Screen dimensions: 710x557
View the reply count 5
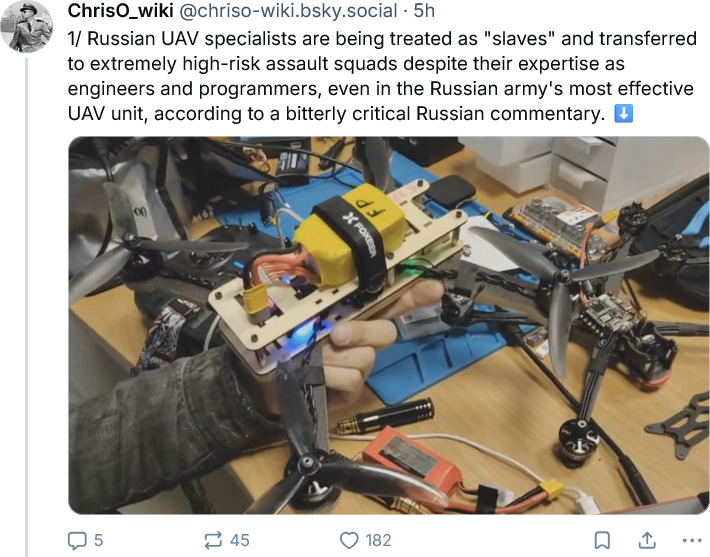point(99,540)
